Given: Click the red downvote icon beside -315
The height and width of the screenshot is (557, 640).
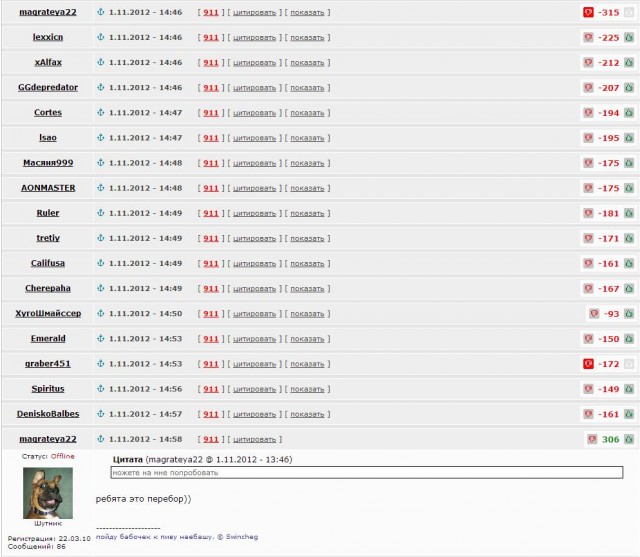Looking at the screenshot, I should click(588, 13).
